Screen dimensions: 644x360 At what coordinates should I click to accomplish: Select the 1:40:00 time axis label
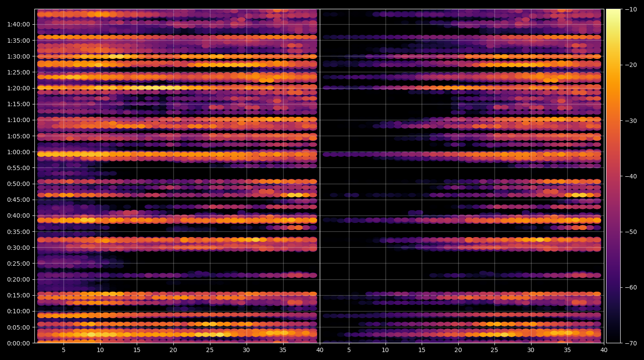[x=19, y=24]
